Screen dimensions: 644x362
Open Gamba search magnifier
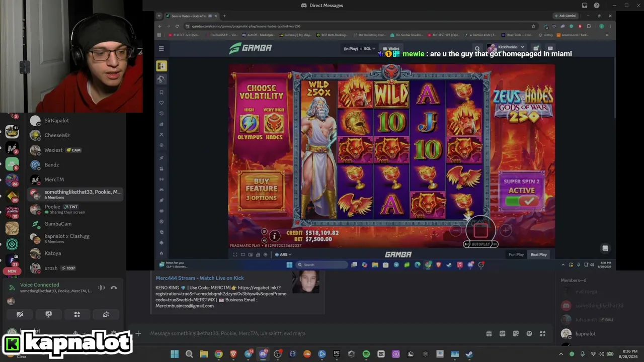(477, 48)
